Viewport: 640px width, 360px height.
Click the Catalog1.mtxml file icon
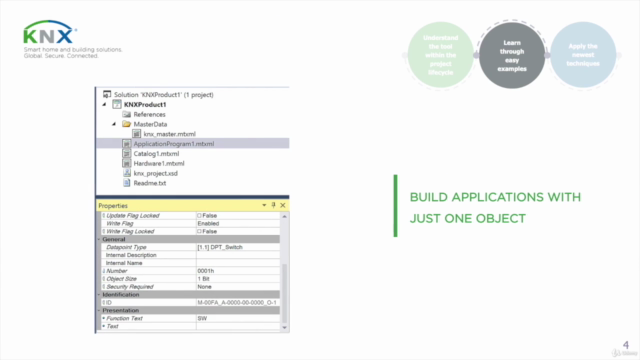point(127,153)
